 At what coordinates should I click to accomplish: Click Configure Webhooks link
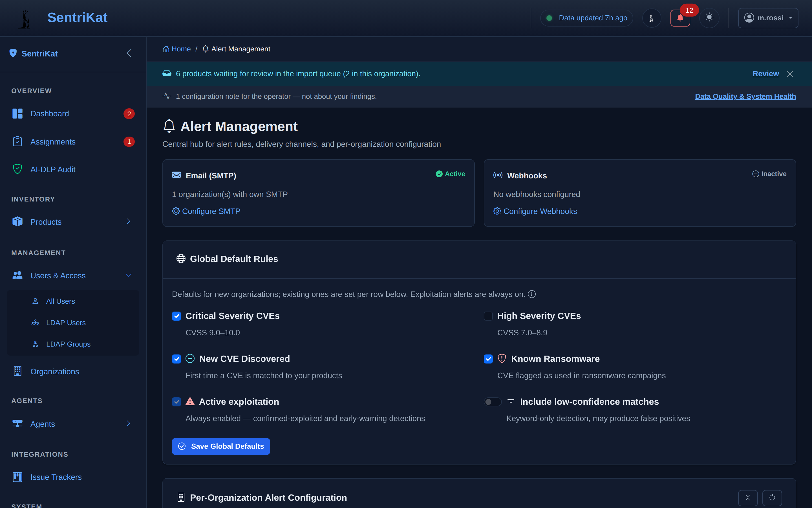[535, 211]
